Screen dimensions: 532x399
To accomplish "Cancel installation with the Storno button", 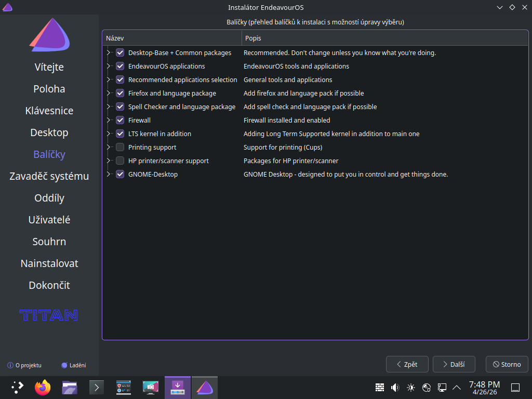I will 507,364.
